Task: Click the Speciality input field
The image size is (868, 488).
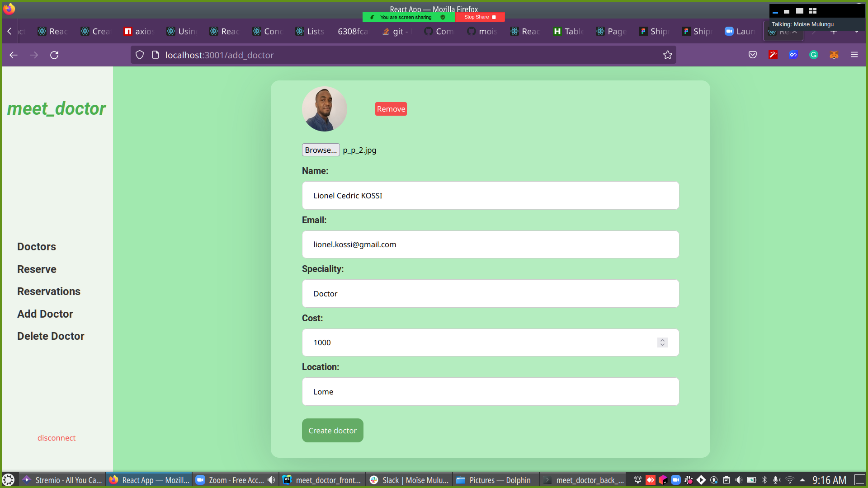Action: click(491, 294)
